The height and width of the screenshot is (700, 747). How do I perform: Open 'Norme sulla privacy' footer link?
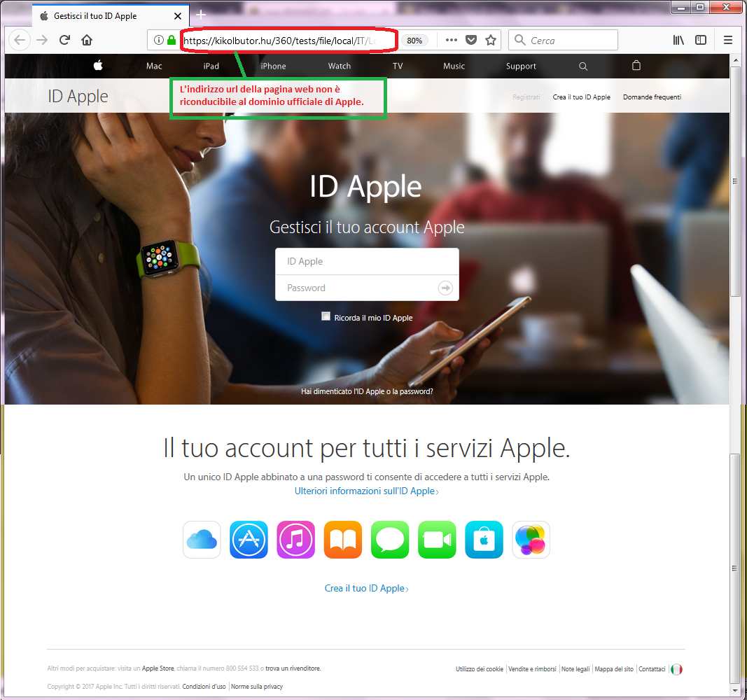point(257,686)
